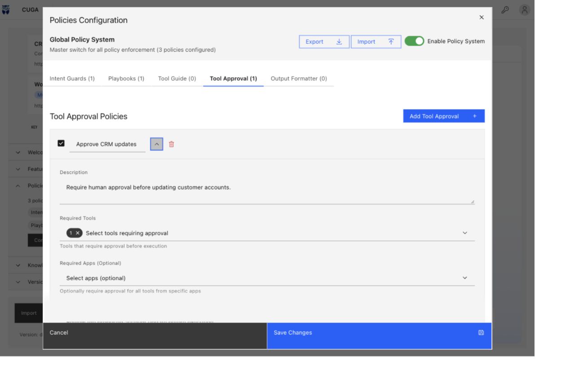Click the Policies Configuration title
Image resolution: width=588 pixels, height=392 pixels.
click(88, 20)
